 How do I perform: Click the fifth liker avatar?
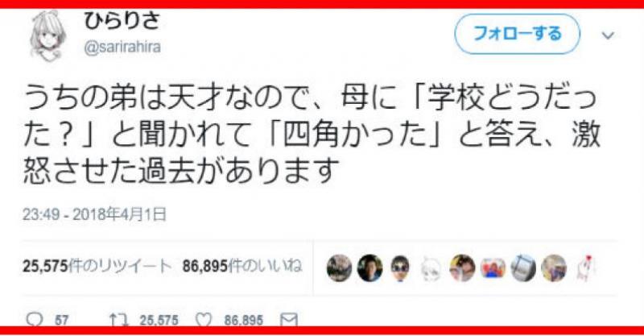pyautogui.click(x=462, y=268)
